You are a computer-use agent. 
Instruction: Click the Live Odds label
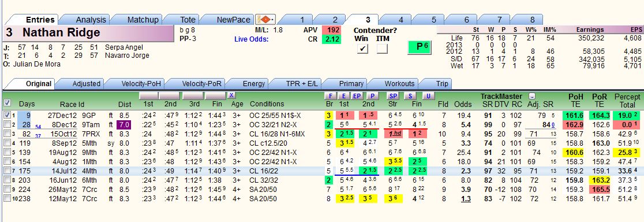point(252,39)
